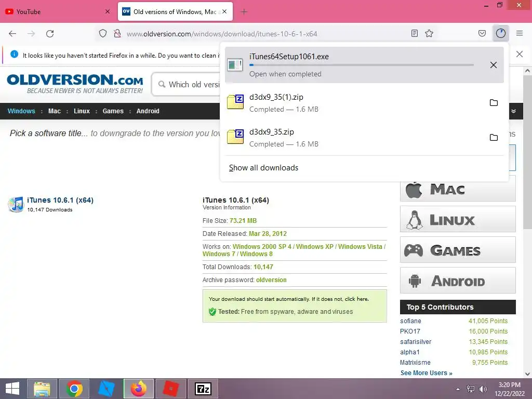
Task: Open the Games platform button
Action: click(458, 250)
